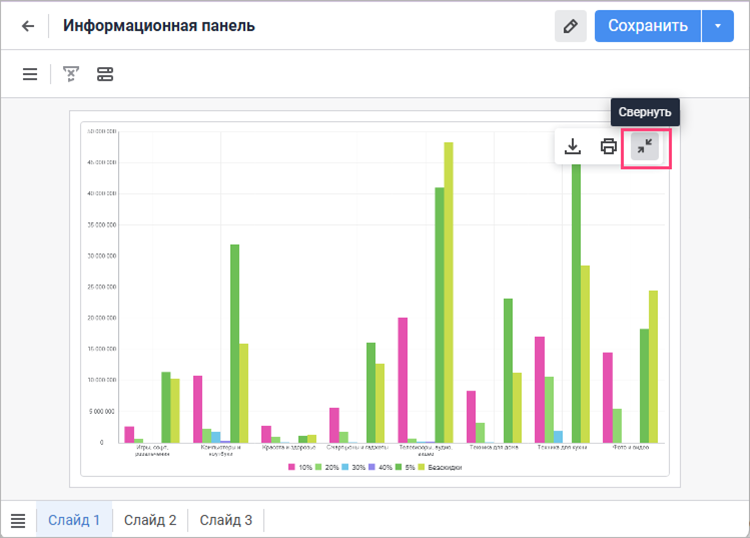Expand the dropdown arrow next to Сохранить
The width and height of the screenshot is (750, 538).
click(x=717, y=26)
